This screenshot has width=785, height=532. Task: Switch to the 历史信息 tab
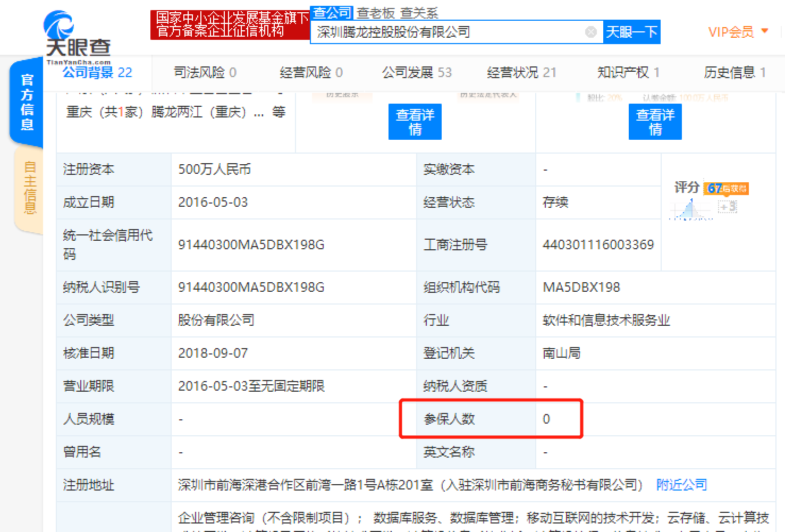[x=735, y=72]
